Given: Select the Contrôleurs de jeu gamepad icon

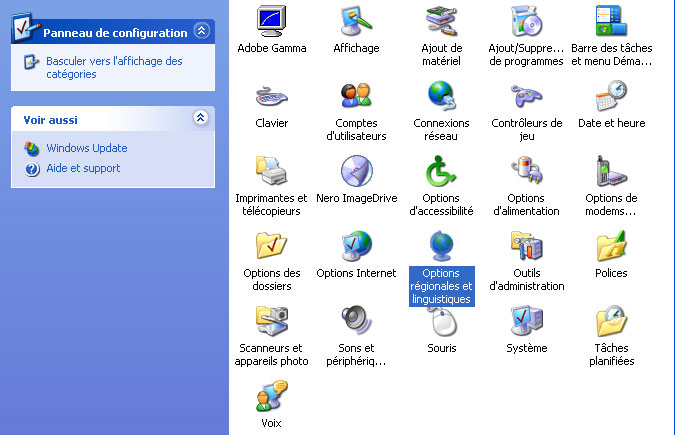Looking at the screenshot, I should pos(526,96).
